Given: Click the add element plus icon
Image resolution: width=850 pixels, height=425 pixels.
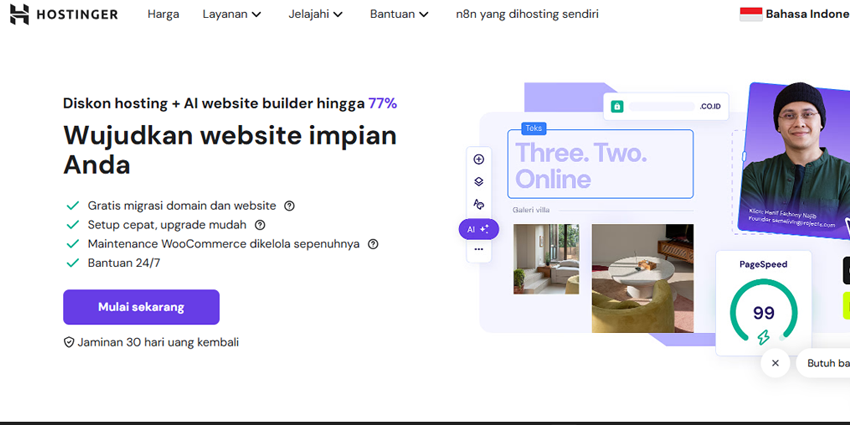Looking at the screenshot, I should (479, 159).
